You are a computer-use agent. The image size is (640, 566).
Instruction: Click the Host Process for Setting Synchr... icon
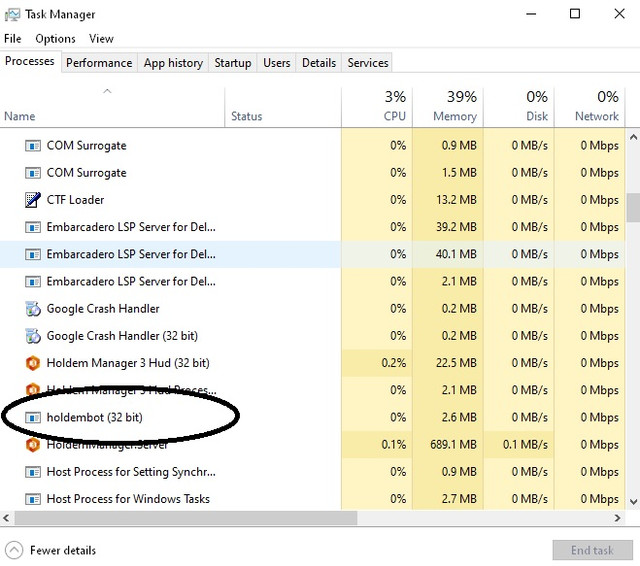33,472
